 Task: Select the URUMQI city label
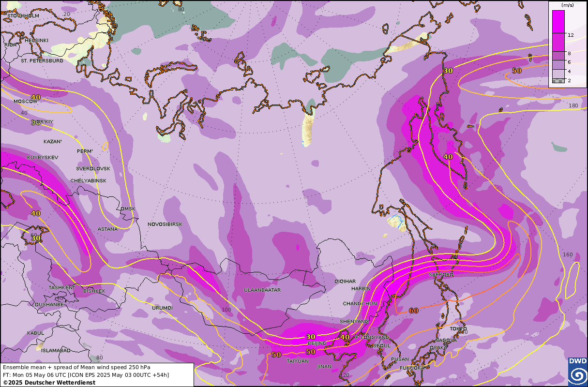162,308
